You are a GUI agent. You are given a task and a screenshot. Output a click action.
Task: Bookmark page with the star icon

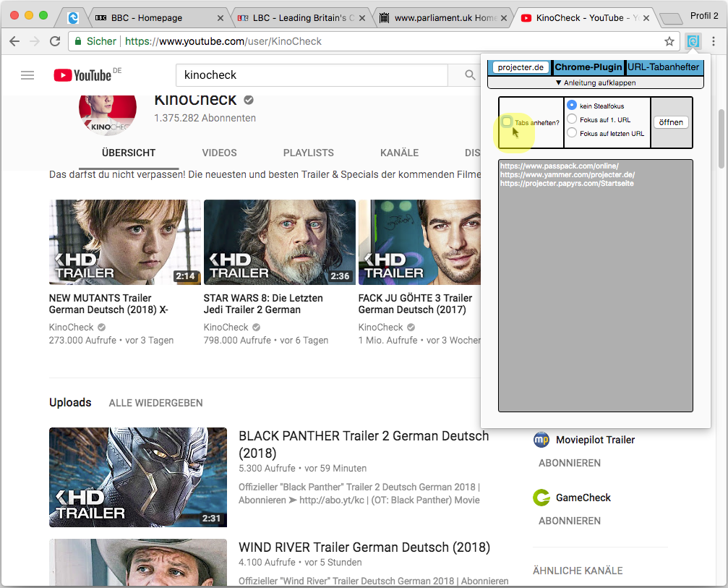tap(669, 41)
